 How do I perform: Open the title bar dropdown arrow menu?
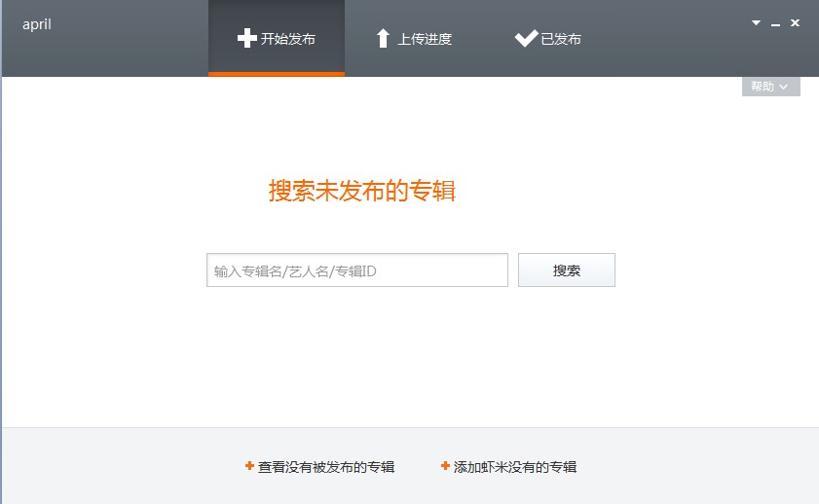(756, 23)
